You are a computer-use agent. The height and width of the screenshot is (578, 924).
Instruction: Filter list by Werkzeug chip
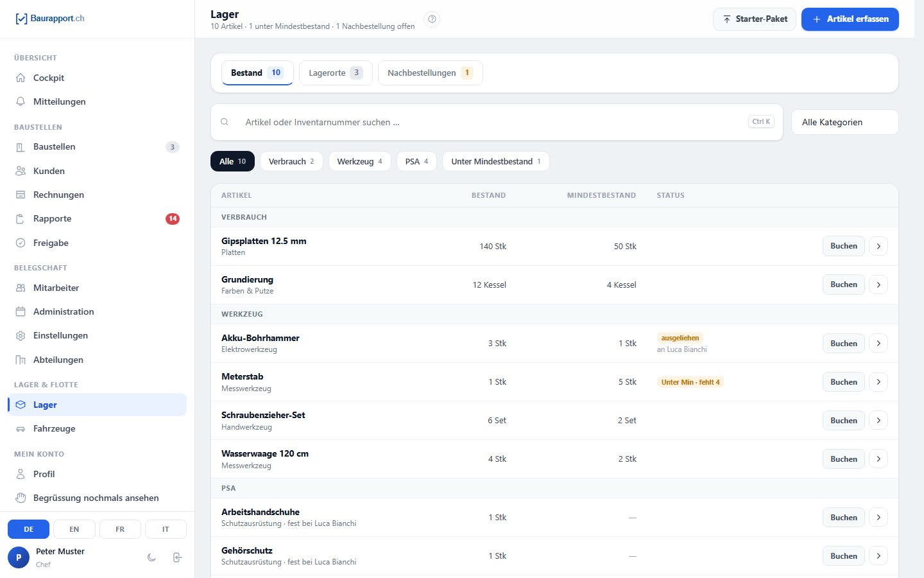point(359,161)
